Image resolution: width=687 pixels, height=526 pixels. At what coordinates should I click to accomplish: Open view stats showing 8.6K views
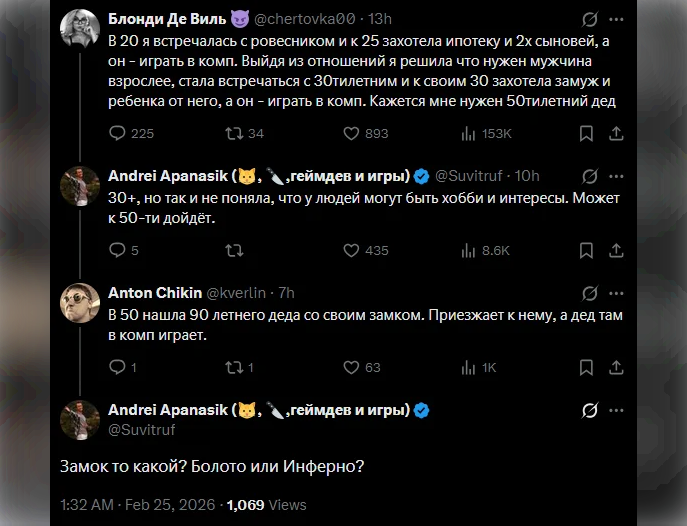click(468, 251)
